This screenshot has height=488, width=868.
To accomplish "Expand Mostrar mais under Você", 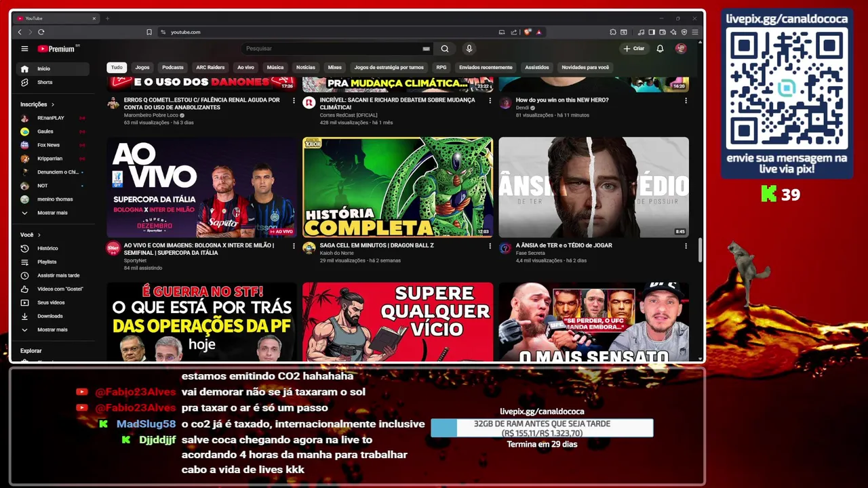I will click(x=52, y=329).
